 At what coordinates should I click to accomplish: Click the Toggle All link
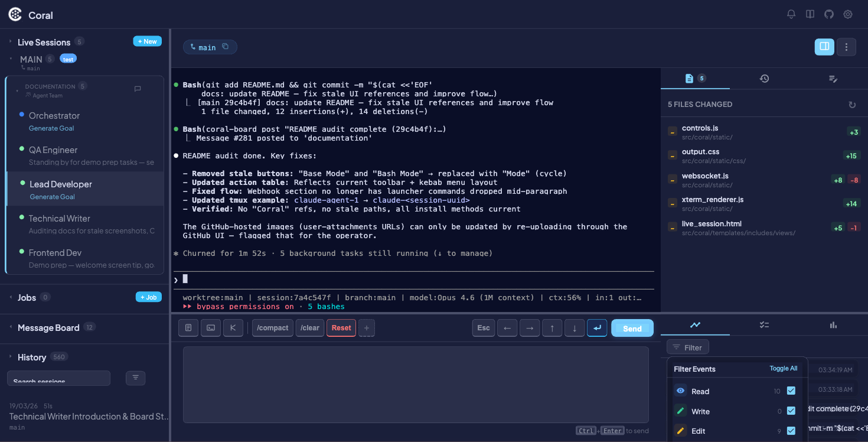tap(783, 369)
